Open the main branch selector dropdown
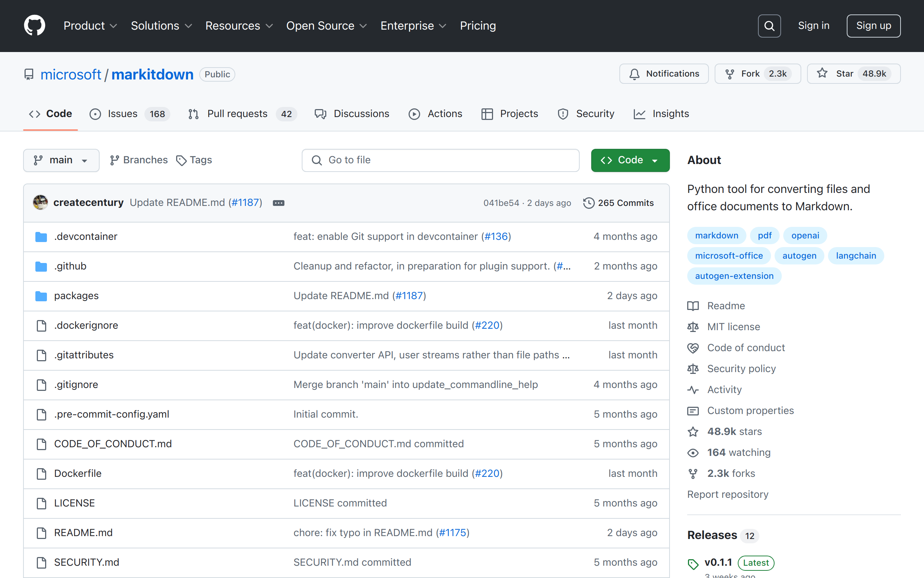This screenshot has height=578, width=924. 61,160
